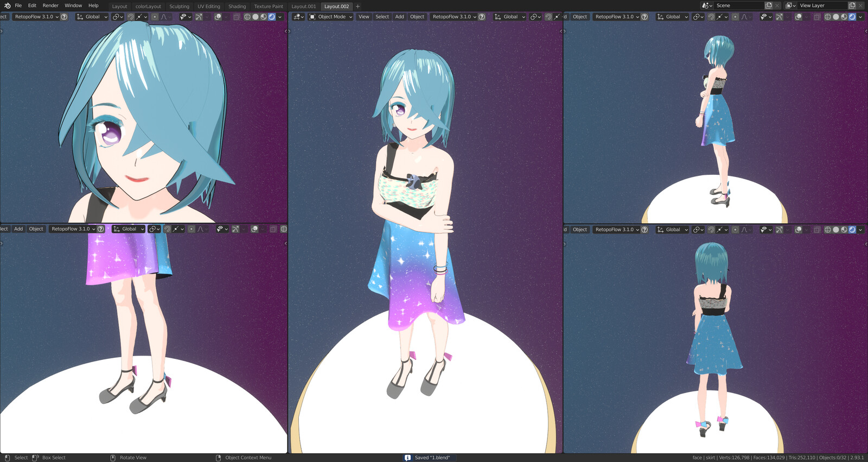Open the Edit menu
The width and height of the screenshot is (868, 462).
click(x=32, y=5)
